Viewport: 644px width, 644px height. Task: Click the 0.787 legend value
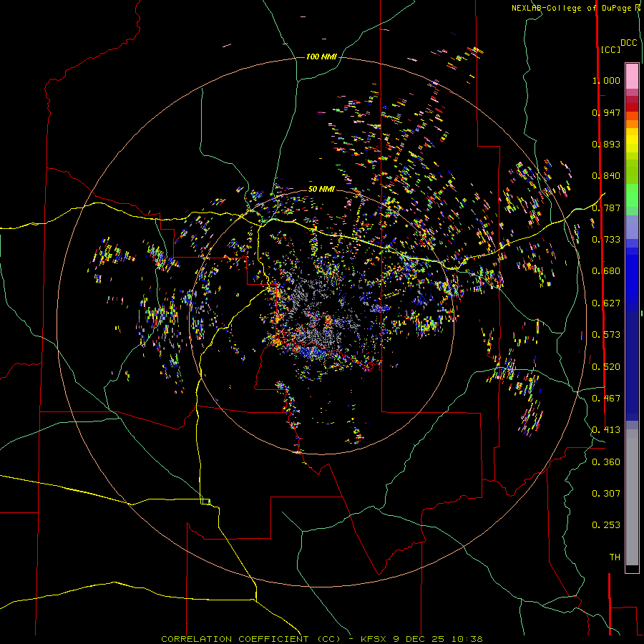point(606,208)
